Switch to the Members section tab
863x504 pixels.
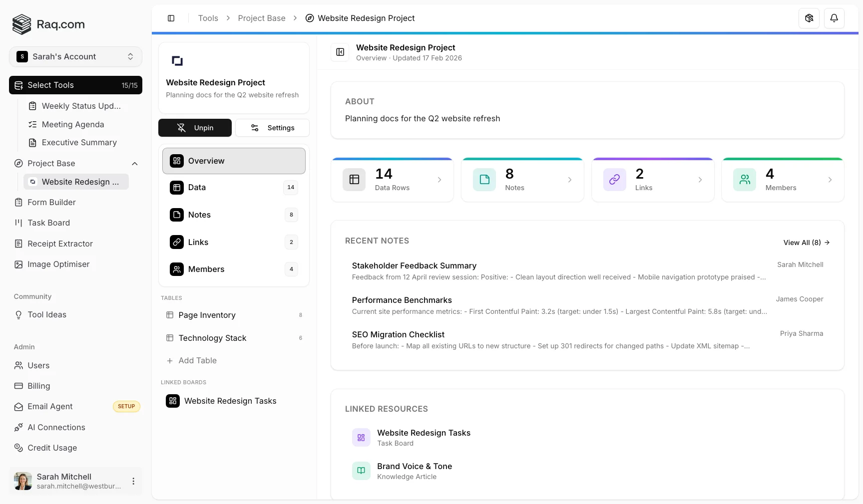tap(233, 269)
